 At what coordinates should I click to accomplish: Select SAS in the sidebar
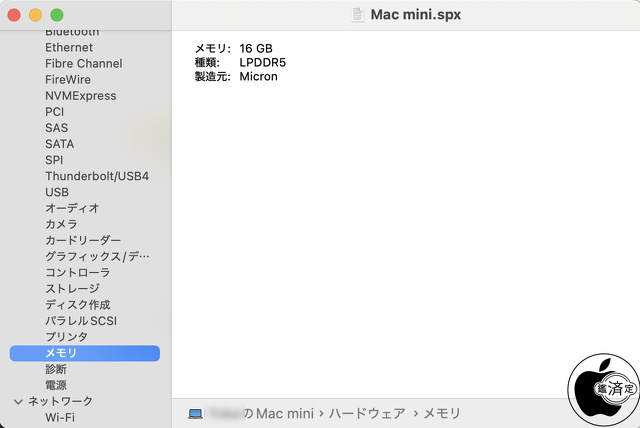pos(57,128)
